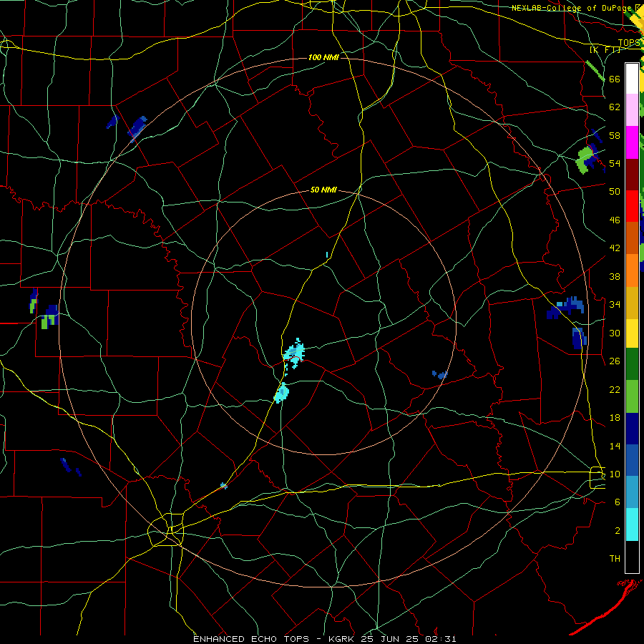Click the "50" legend value

[x=615, y=192]
